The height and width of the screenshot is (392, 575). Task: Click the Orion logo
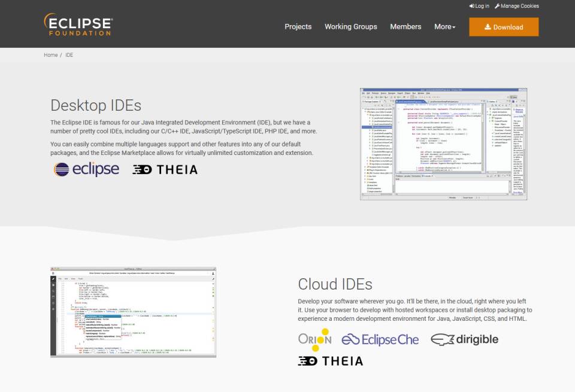(315, 339)
